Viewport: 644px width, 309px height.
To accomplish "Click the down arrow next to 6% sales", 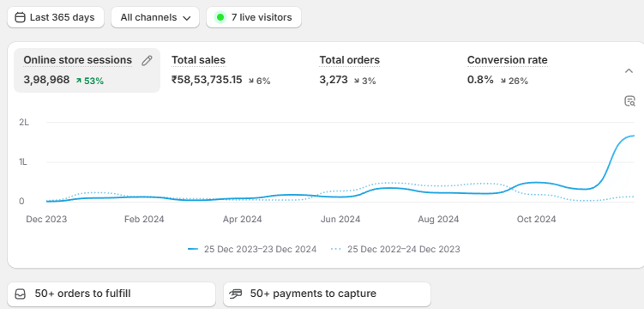I will point(251,81).
